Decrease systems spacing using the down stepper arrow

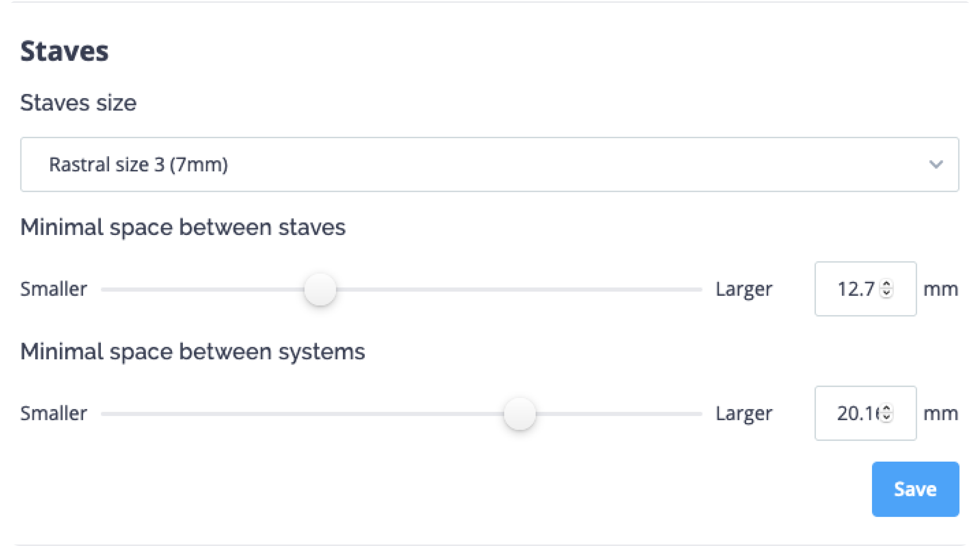(x=887, y=417)
